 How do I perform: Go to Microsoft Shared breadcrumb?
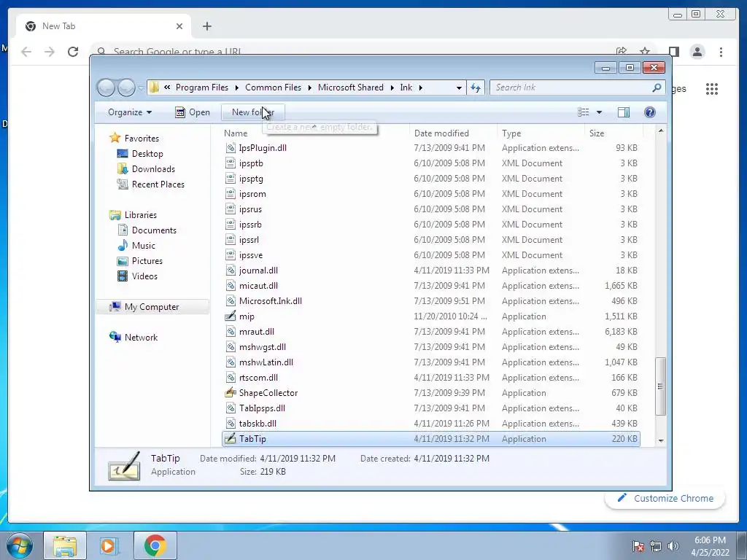click(351, 87)
